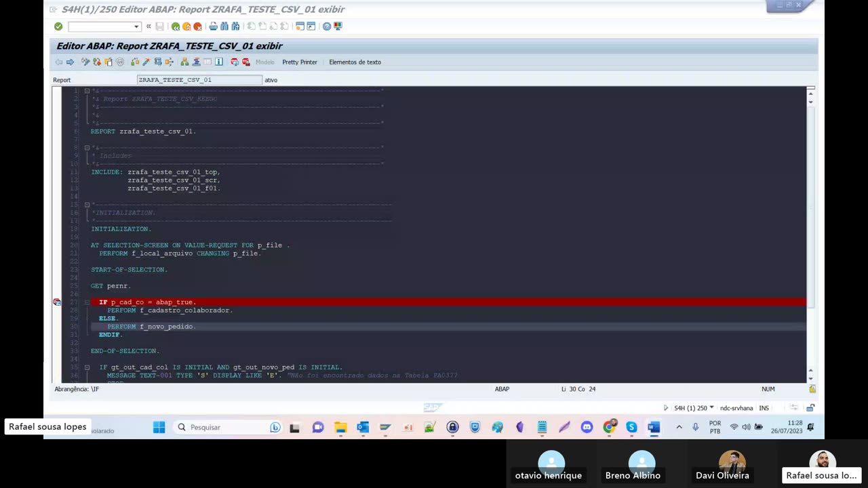Click the taskbar Pesquisar search box
868x488 pixels.
(227, 427)
